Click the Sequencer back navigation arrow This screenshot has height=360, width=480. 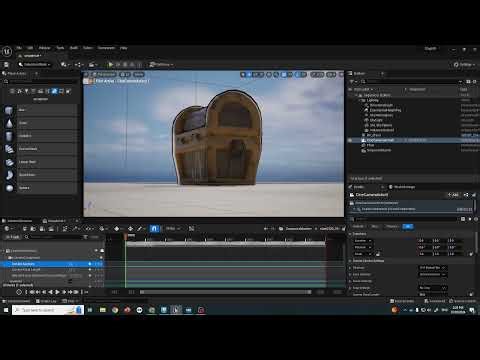pyautogui.click(x=266, y=229)
